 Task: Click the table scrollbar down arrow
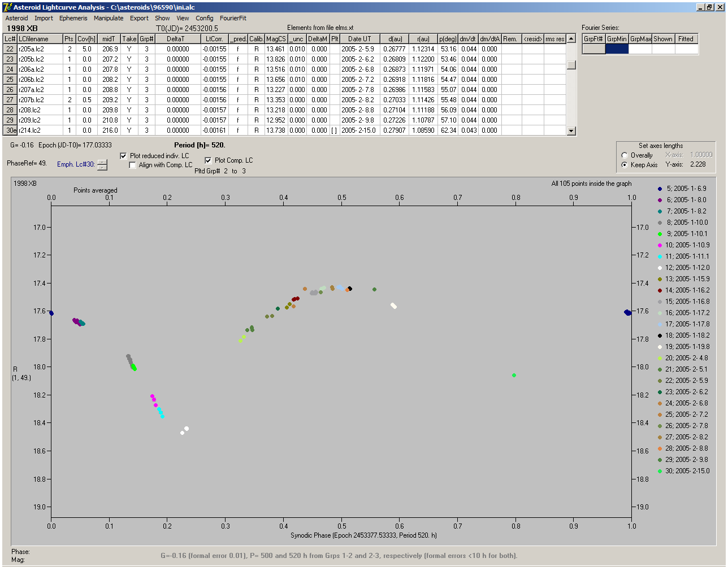coord(571,131)
